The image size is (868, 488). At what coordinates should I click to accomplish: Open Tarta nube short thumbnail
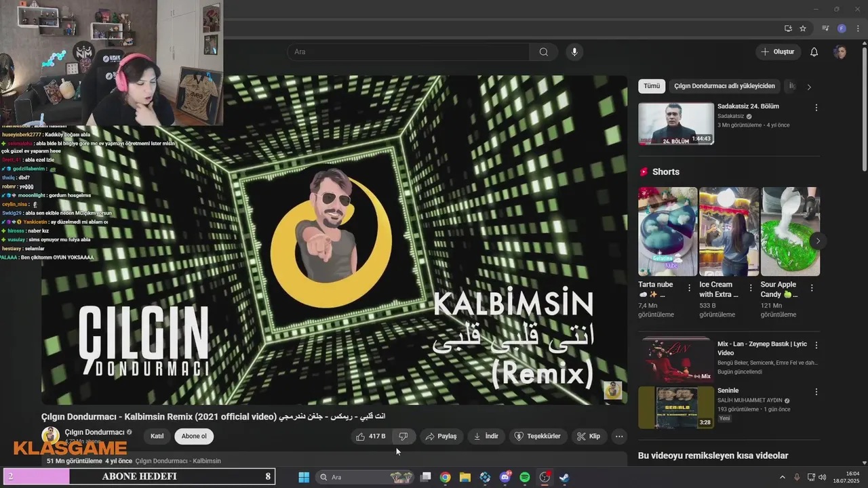point(667,231)
